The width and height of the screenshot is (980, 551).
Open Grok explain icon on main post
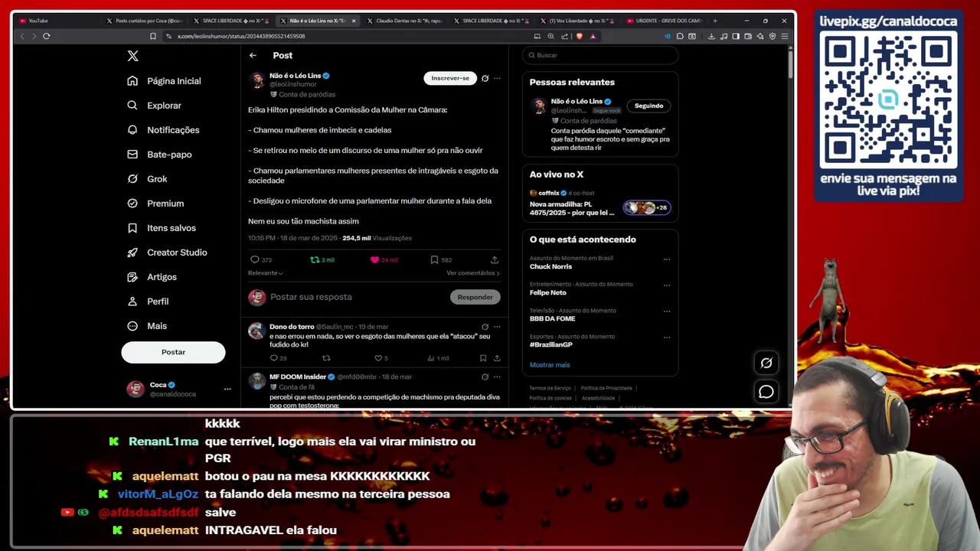(485, 78)
